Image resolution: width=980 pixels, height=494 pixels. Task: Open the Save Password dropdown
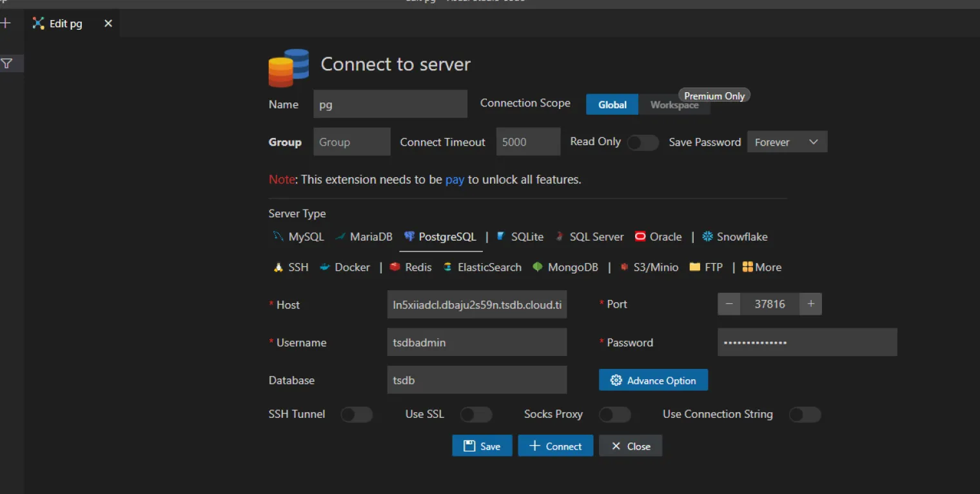[787, 142]
